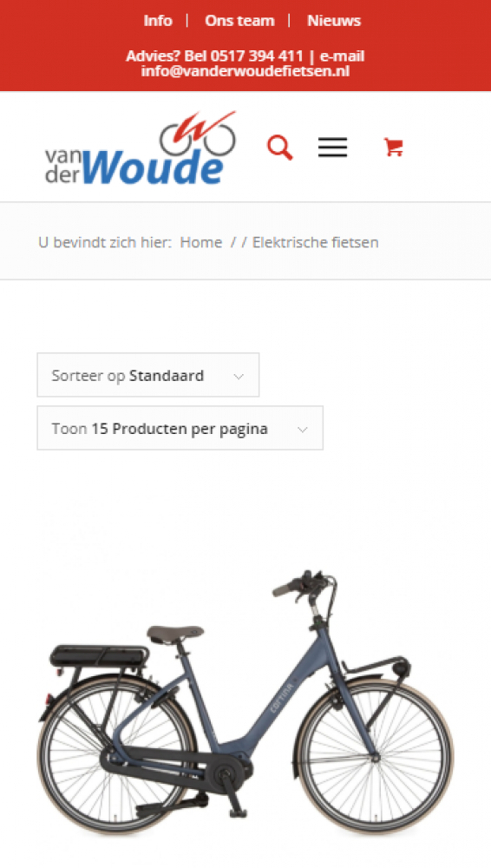Expand the Sorteer op chevron arrow
The width and height of the screenshot is (491, 868).
239,377
